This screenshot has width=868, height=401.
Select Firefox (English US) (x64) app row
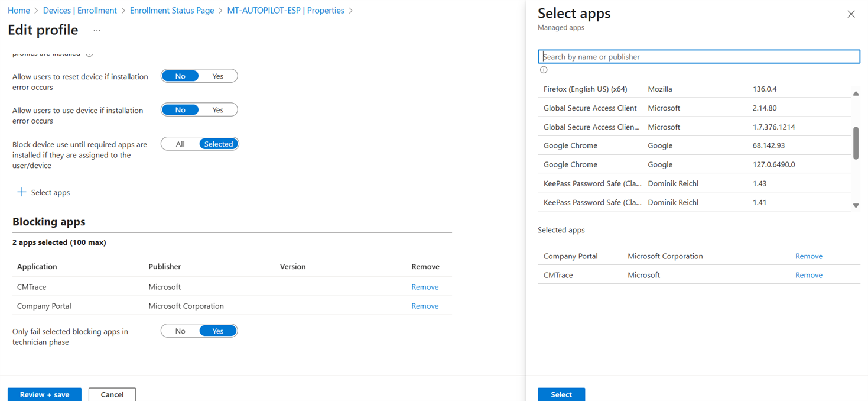point(694,89)
